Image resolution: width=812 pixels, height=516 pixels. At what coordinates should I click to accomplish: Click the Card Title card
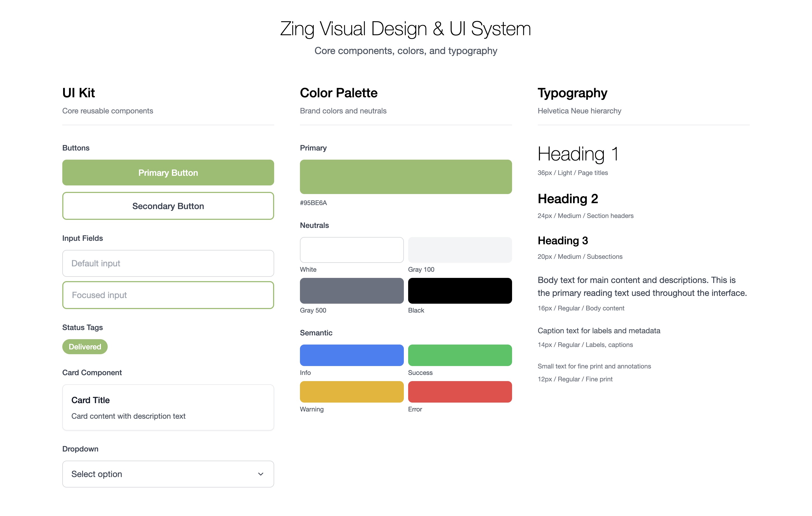pos(168,407)
